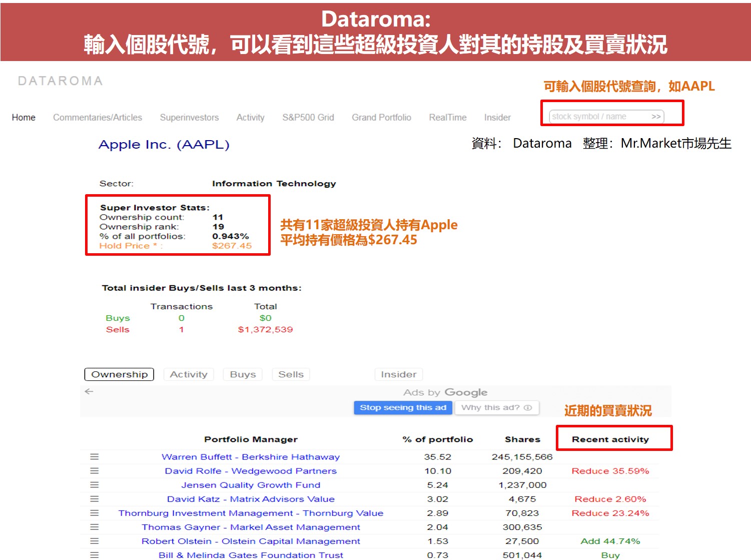Viewport: 751px width, 560px height.
Task: Click the Add 44.74% activity cell
Action: point(610,541)
